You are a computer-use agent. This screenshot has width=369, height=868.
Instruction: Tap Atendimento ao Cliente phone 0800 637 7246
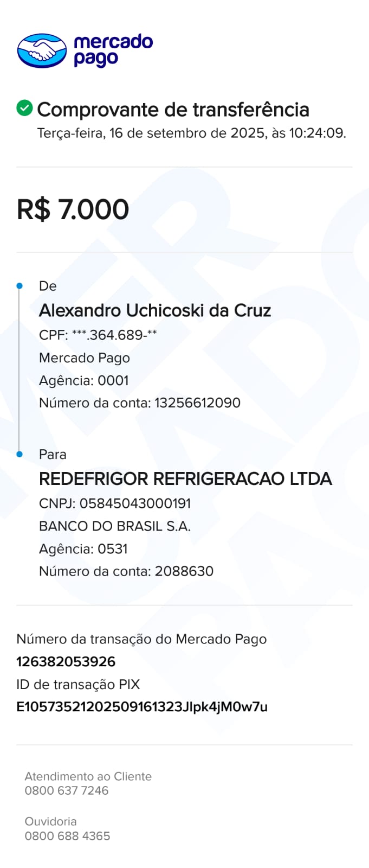(67, 790)
